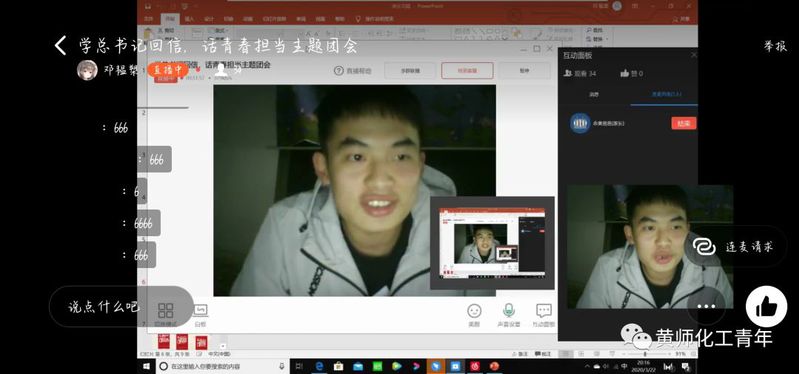Tap the back arrow beside the stream title

pos(60,45)
